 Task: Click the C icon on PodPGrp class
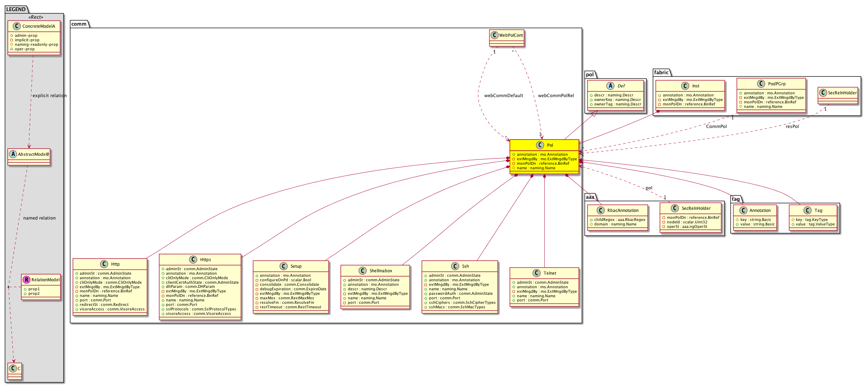[x=761, y=84]
